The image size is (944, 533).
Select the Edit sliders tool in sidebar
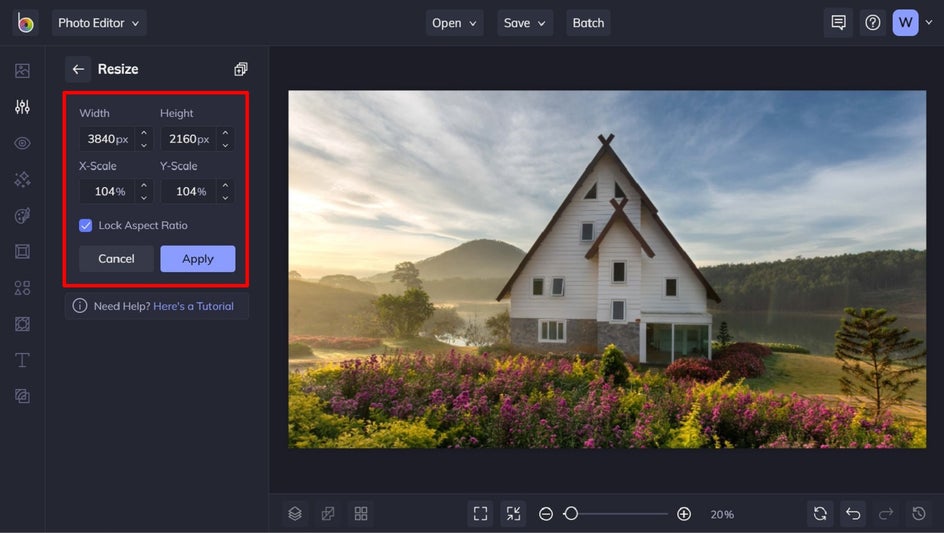pos(22,107)
